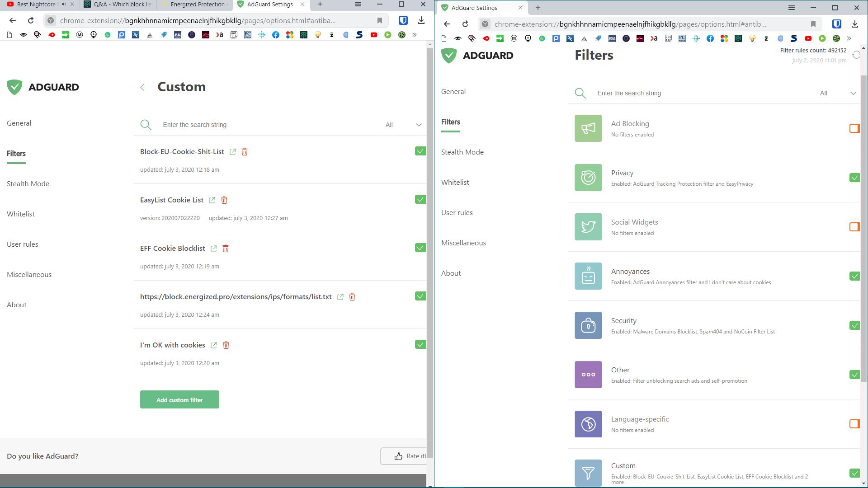The image size is (868, 488).
Task: Open the hamburger menu of the left browser window
Action: pos(358,5)
